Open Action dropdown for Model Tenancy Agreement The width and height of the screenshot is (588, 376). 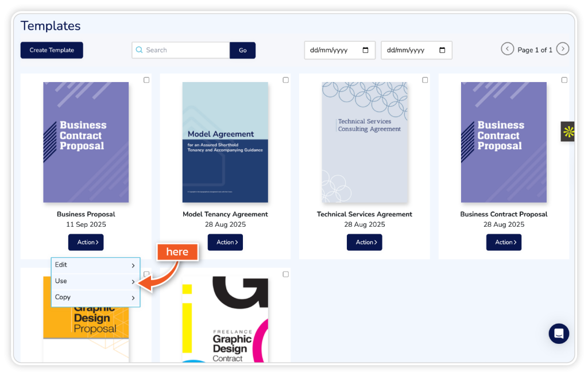coord(225,242)
